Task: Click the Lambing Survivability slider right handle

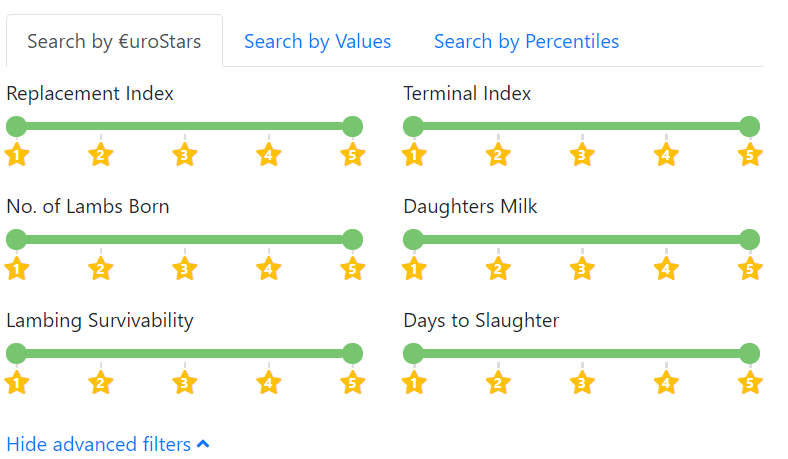Action: [352, 354]
